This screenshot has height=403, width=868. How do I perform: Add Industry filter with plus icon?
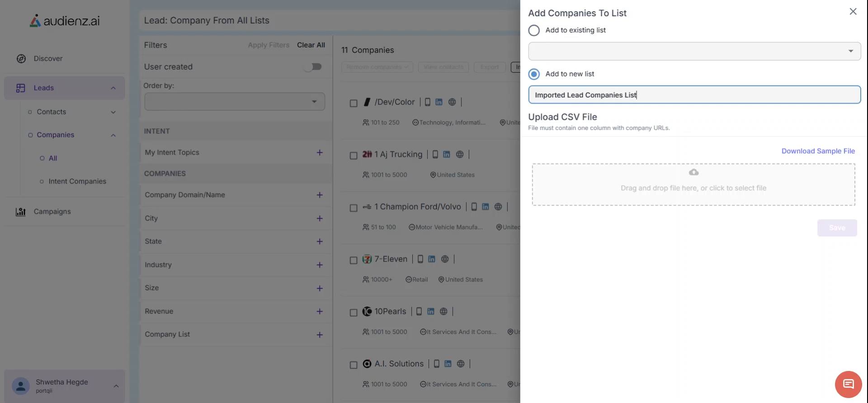(320, 265)
